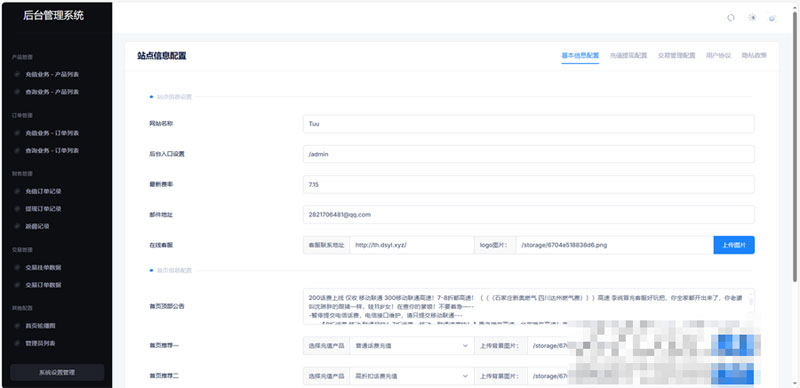Viewport: 800px width, 388px height.
Task: Open the 首页推荐一 product dropdown
Action: click(412, 346)
